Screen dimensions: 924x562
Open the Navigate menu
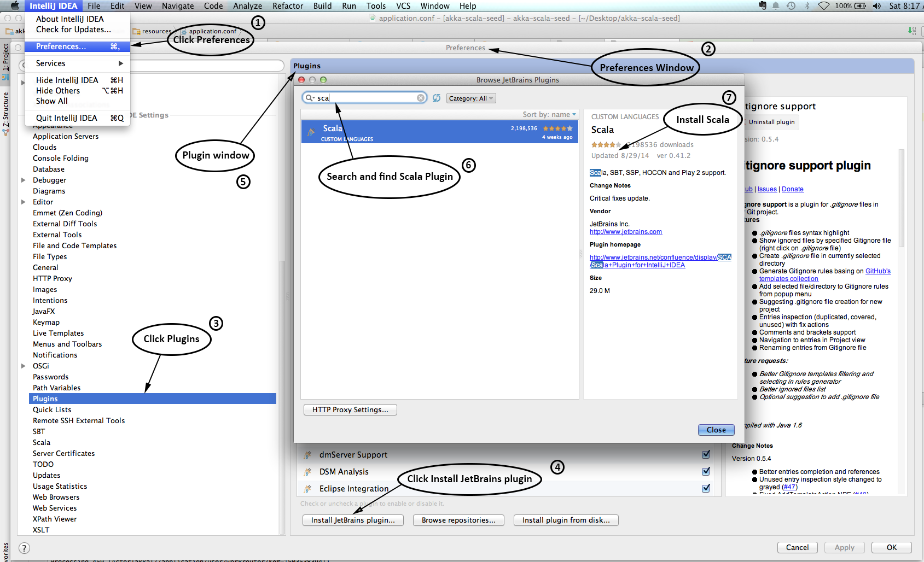pyautogui.click(x=178, y=6)
